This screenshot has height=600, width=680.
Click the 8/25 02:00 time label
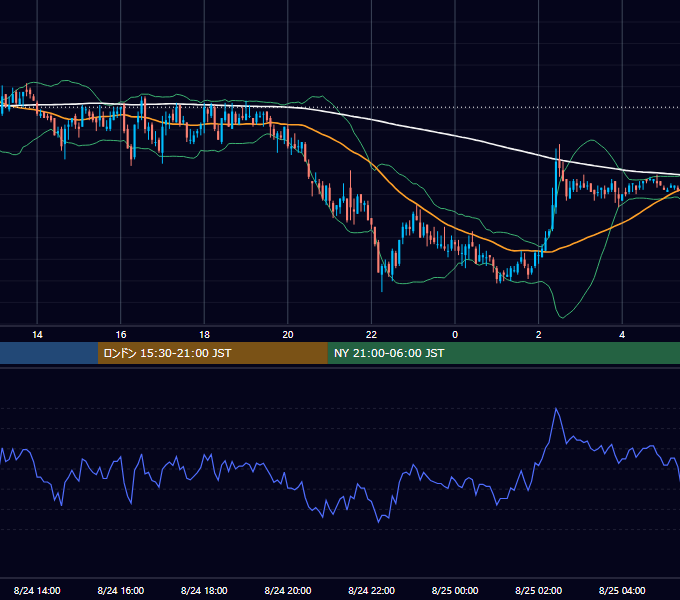tap(539, 590)
